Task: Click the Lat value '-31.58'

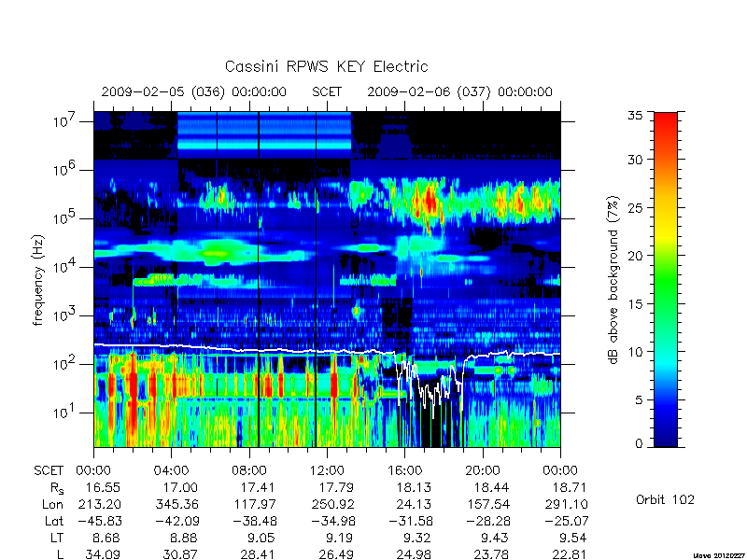Action: point(410,522)
